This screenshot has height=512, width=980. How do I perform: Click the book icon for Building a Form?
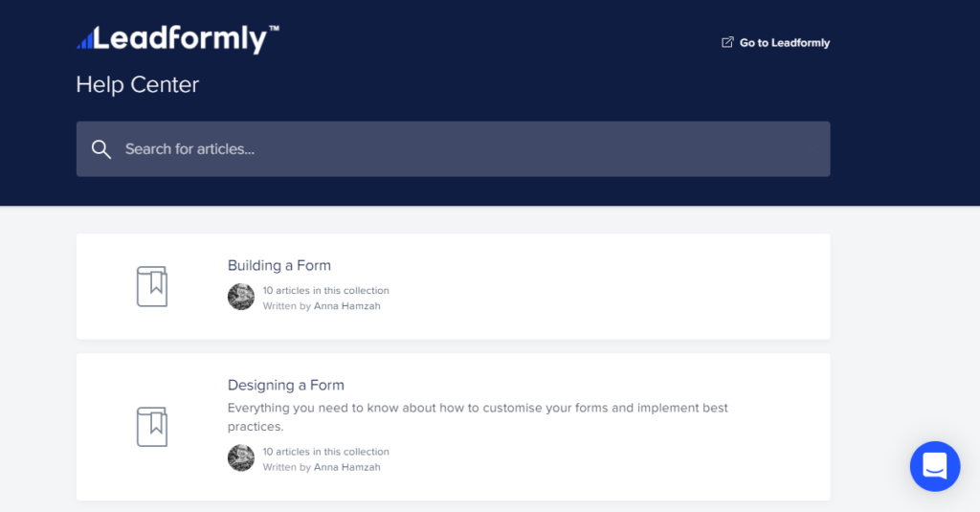[x=152, y=286]
